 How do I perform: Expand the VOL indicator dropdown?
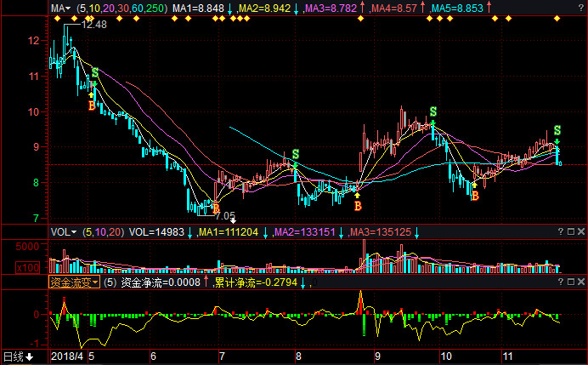click(x=64, y=232)
